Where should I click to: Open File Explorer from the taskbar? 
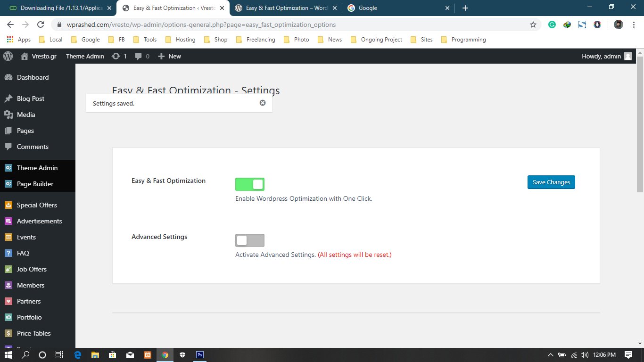pyautogui.click(x=95, y=355)
